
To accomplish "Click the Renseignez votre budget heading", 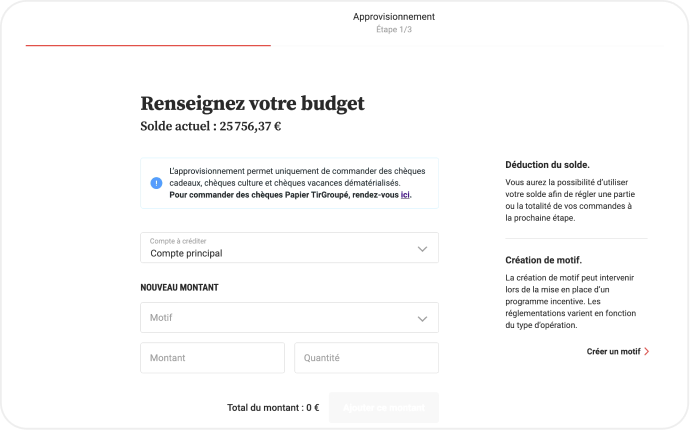I will point(252,103).
